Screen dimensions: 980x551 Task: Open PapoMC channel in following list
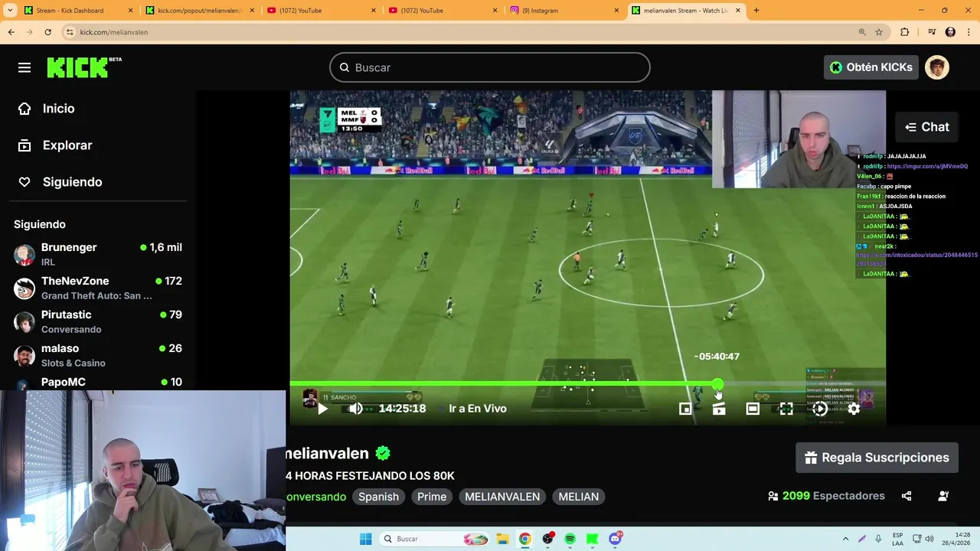pos(98,382)
